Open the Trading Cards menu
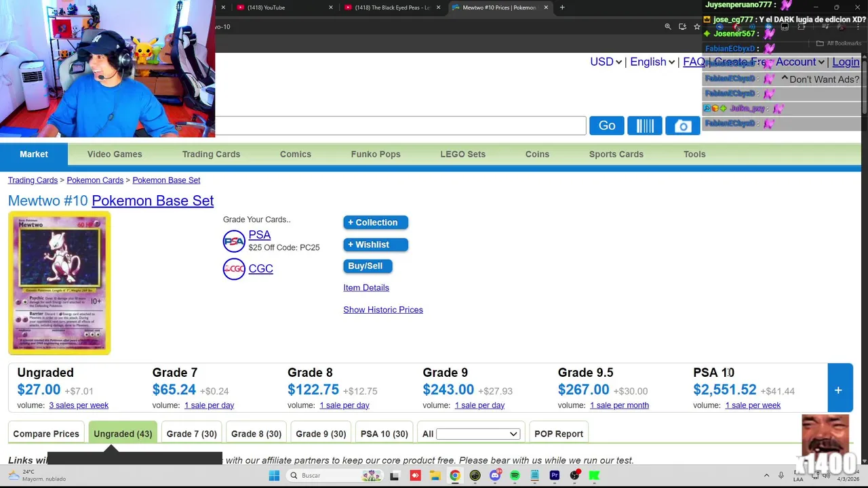The height and width of the screenshot is (488, 868). pos(211,154)
